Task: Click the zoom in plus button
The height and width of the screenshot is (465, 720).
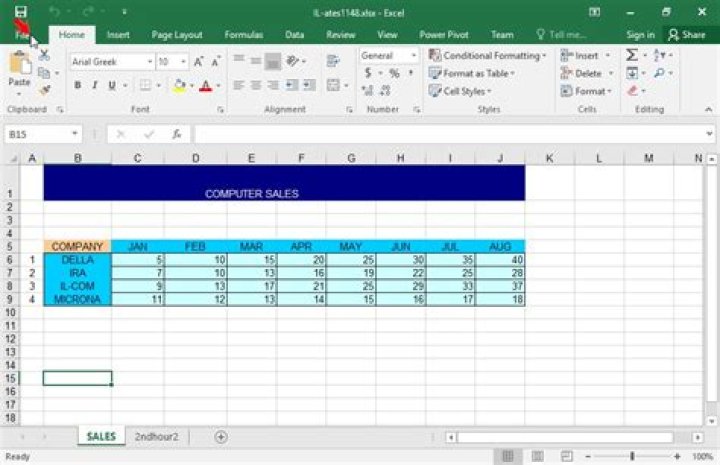Action: click(x=677, y=456)
